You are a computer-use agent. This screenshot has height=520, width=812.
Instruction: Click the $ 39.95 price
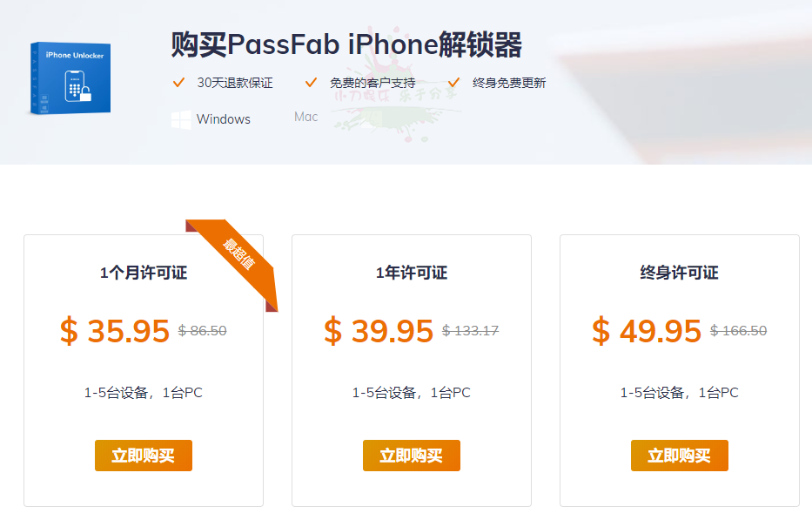(x=379, y=331)
